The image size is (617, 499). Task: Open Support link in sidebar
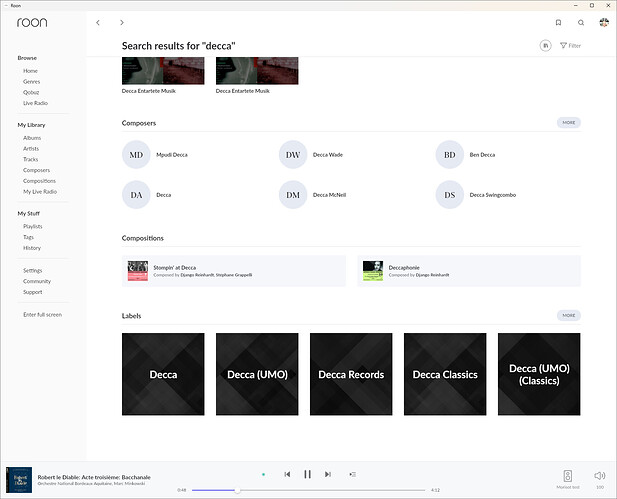(x=32, y=292)
